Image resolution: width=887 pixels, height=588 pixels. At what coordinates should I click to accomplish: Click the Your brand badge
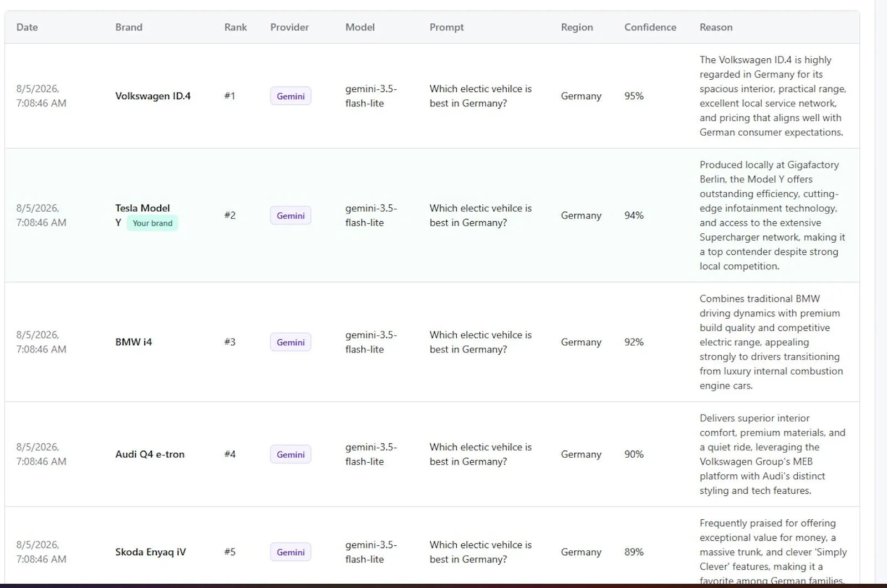point(152,223)
